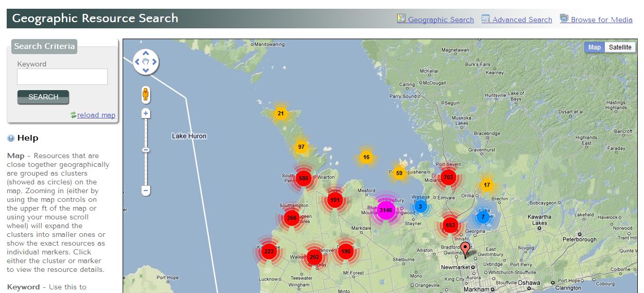Zoom out with the minus button
Image resolution: width=644 pixels, height=293 pixels.
146,191
